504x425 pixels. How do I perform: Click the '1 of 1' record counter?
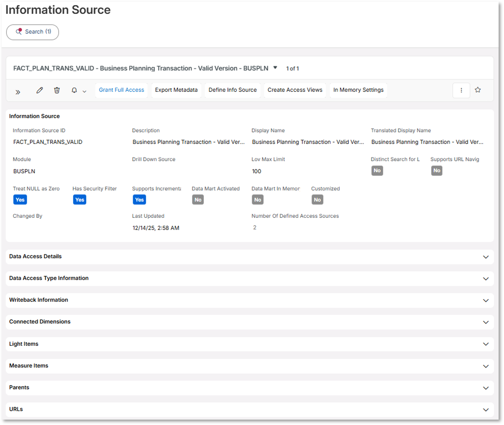point(293,69)
